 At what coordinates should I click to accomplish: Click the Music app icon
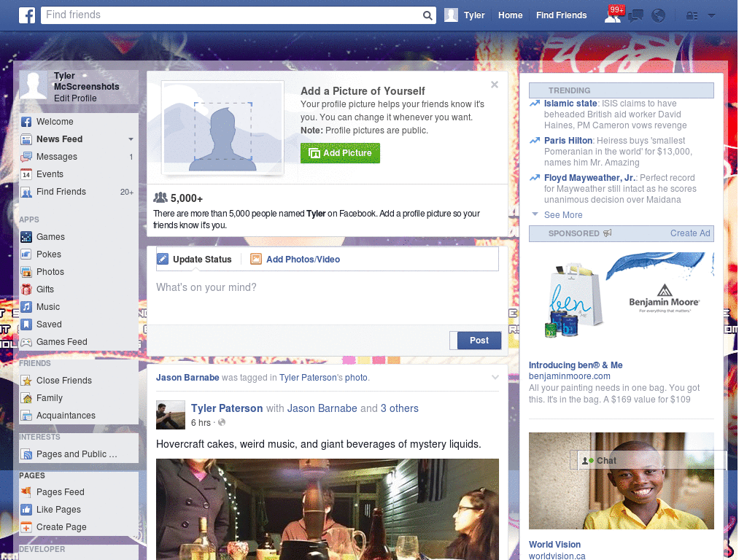click(x=26, y=307)
